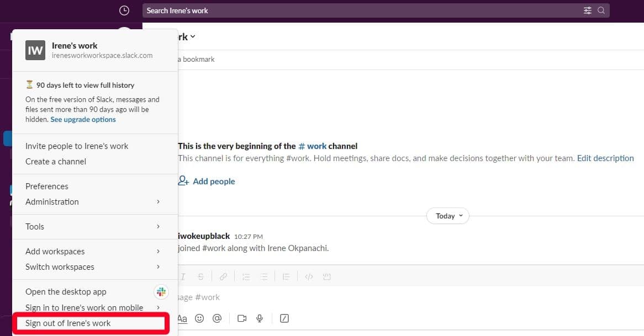Start a video clip from the composer

pos(241,318)
